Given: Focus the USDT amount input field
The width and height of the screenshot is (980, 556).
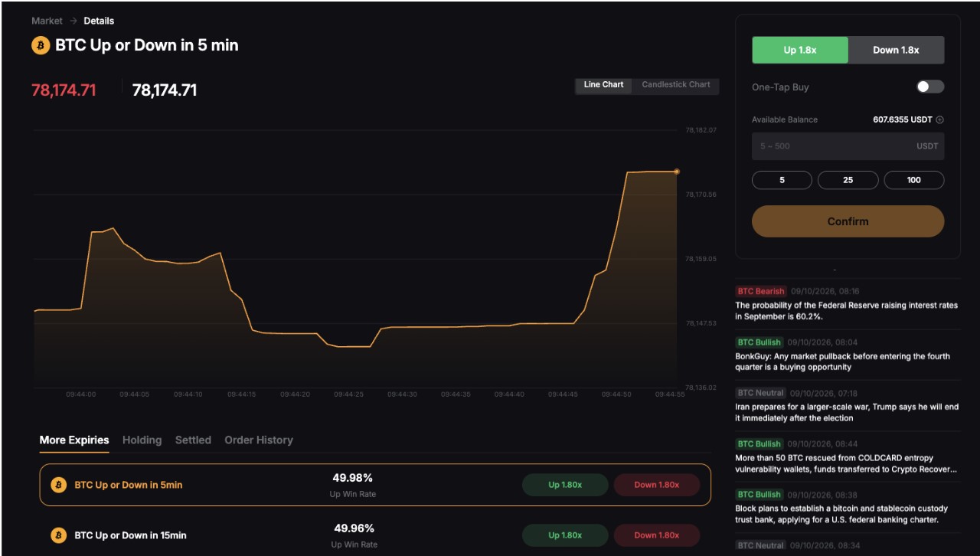Looking at the screenshot, I should 848,146.
